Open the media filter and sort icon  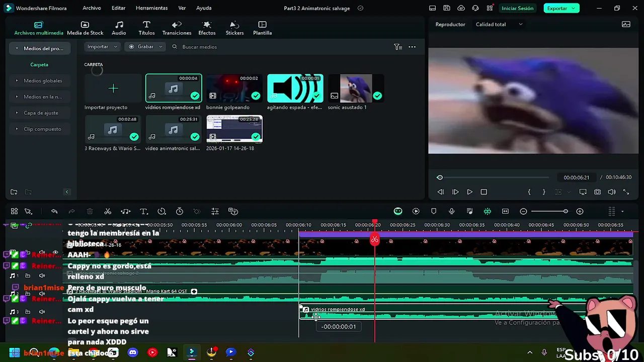coord(398,47)
